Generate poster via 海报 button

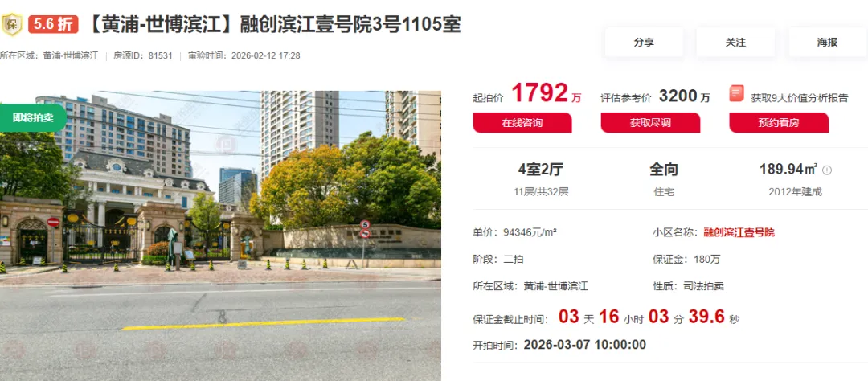[x=828, y=42]
